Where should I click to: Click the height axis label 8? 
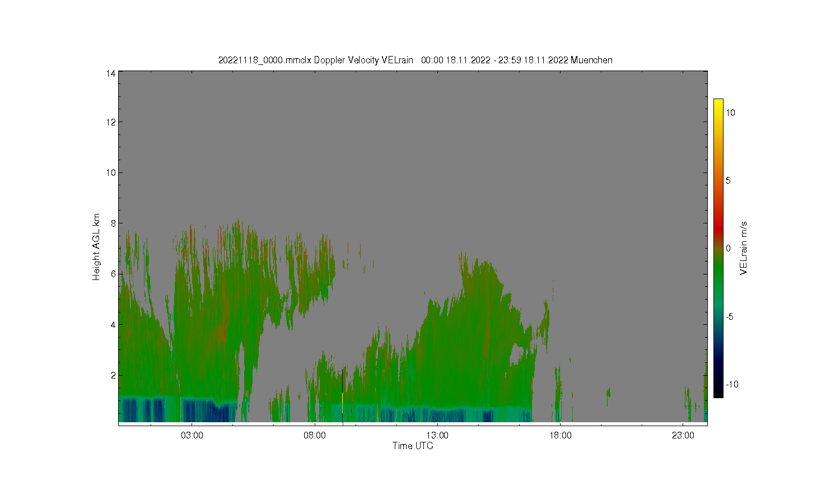[x=113, y=223]
